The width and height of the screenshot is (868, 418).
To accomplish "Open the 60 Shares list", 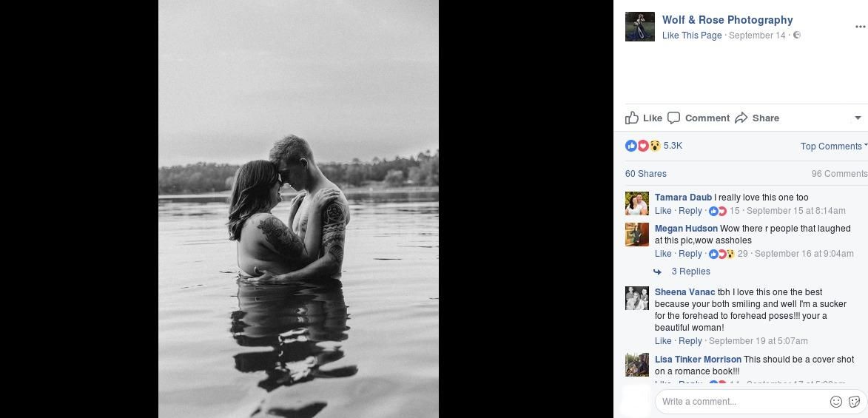I will click(x=645, y=174).
